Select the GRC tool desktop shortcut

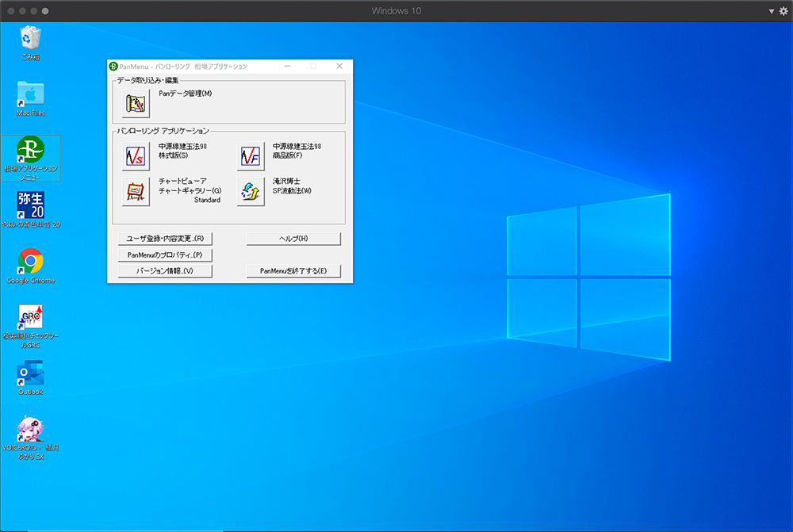pyautogui.click(x=31, y=317)
